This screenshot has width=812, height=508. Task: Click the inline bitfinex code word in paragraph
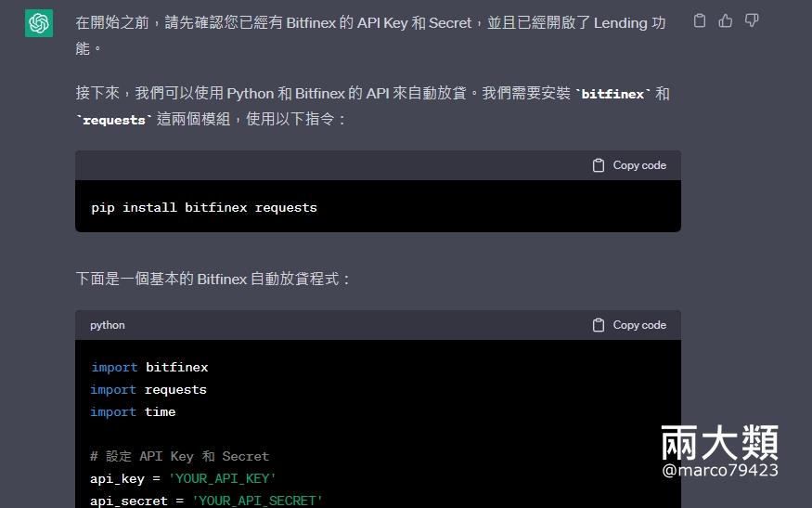pyautogui.click(x=612, y=94)
